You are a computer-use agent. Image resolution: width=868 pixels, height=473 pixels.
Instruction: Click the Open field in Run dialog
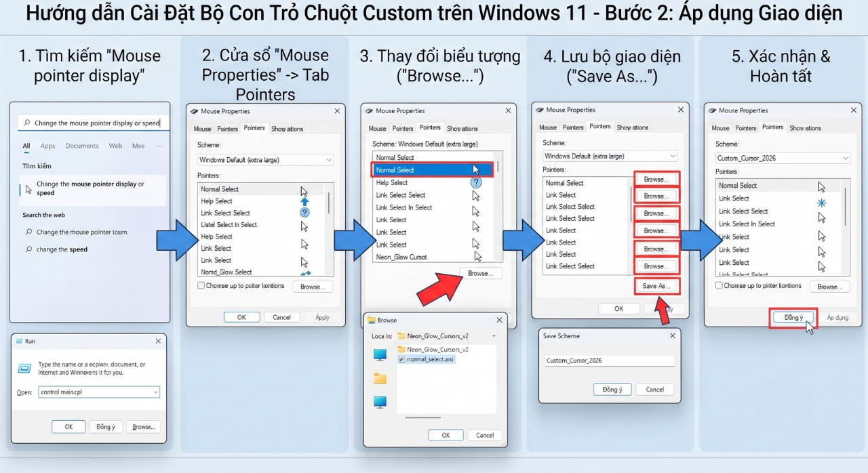[99, 392]
